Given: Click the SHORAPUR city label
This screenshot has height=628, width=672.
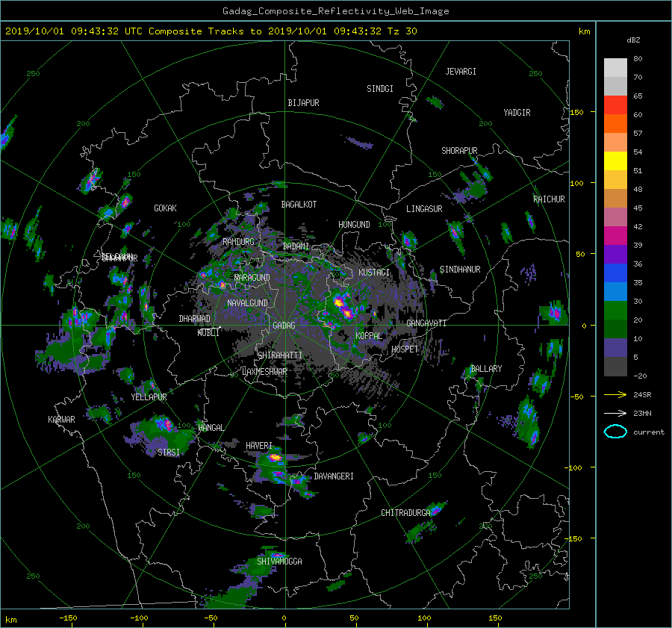Looking at the screenshot, I should point(459,151).
